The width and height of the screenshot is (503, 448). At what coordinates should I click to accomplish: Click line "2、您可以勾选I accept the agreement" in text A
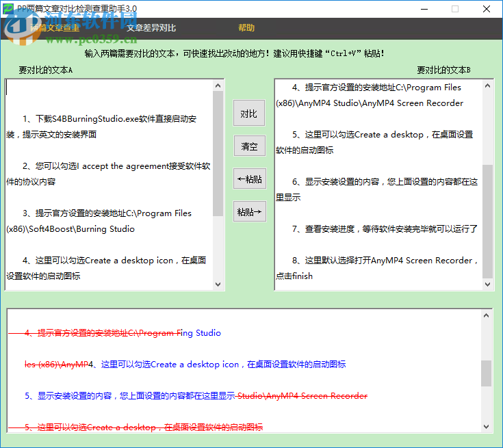(x=96, y=166)
